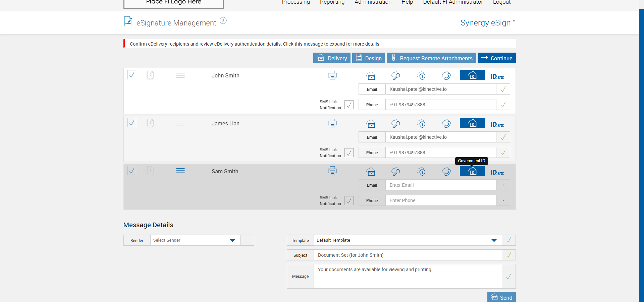
Task: Uncheck the John Smith recipient checkbox
Action: pos(132,74)
